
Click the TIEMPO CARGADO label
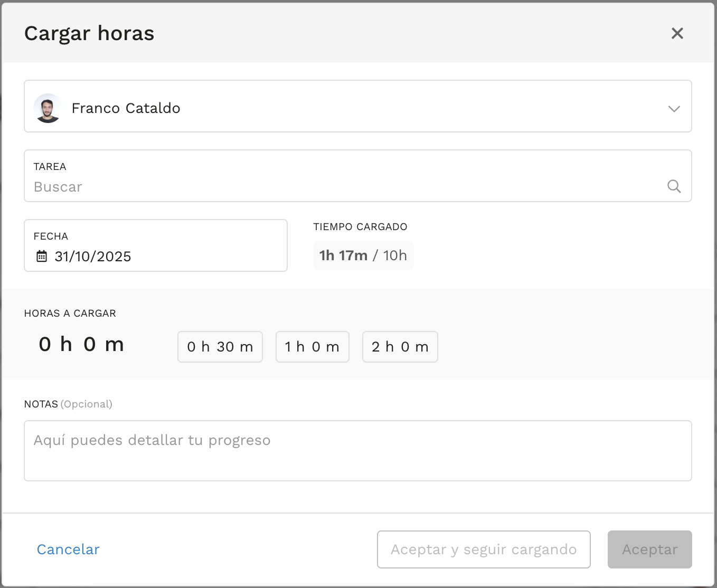pyautogui.click(x=360, y=227)
